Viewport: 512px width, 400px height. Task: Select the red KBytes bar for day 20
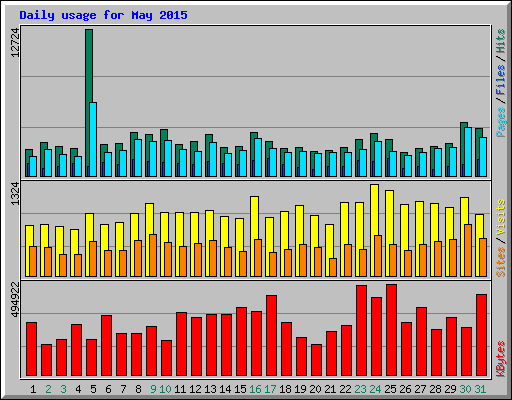(x=316, y=360)
